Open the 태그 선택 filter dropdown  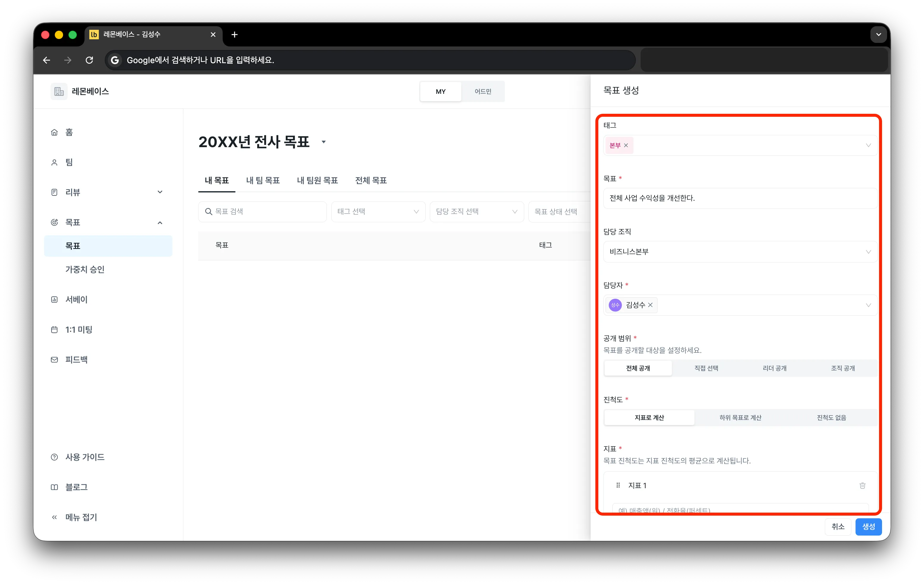click(378, 211)
